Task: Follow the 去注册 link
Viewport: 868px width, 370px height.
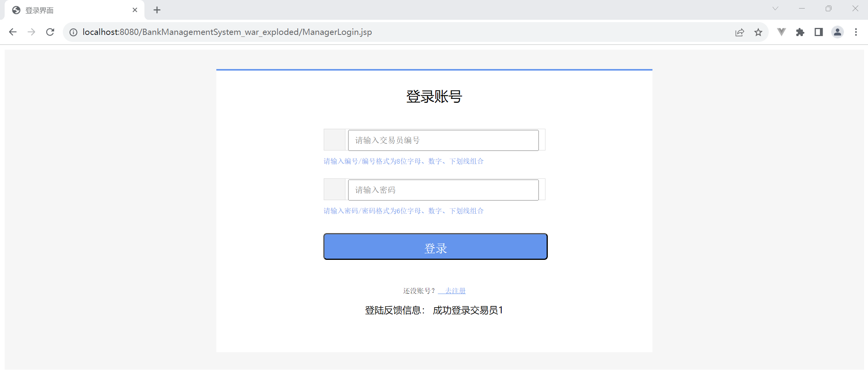Action: pos(455,291)
